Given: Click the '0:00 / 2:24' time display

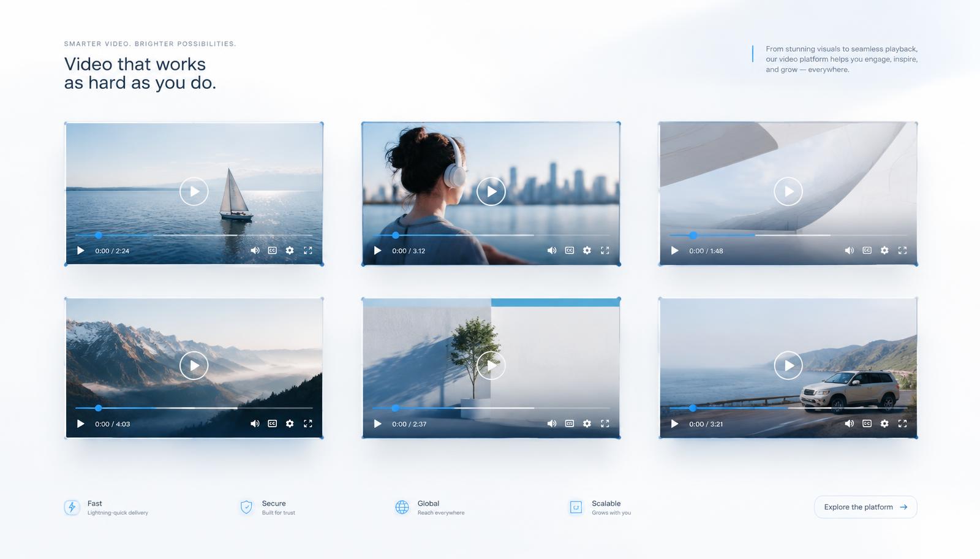Looking at the screenshot, I should 112,251.
